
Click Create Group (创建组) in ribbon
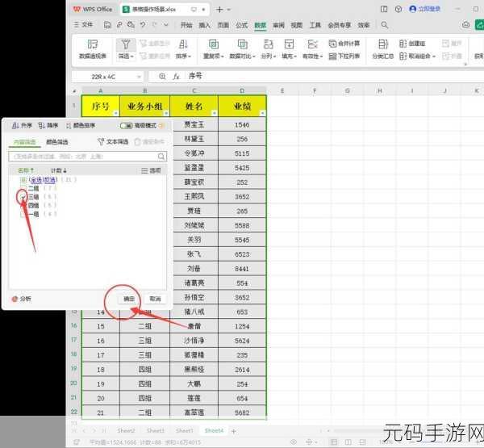[x=412, y=44]
